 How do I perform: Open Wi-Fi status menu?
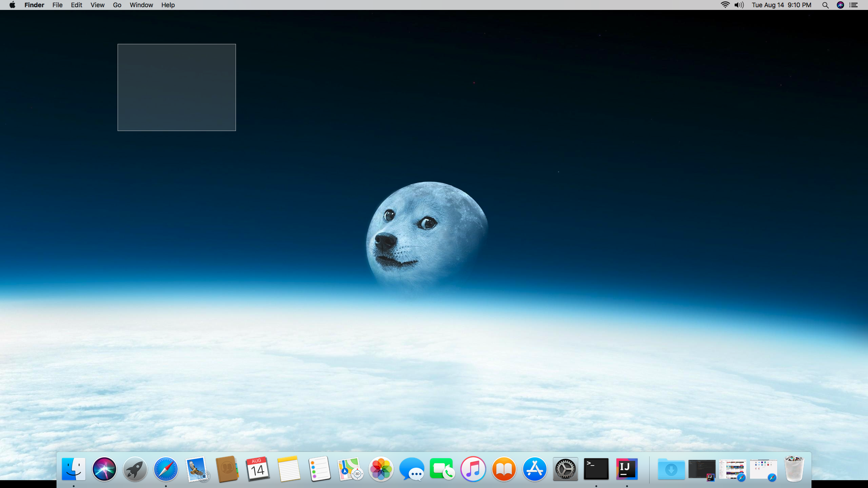[x=725, y=5]
